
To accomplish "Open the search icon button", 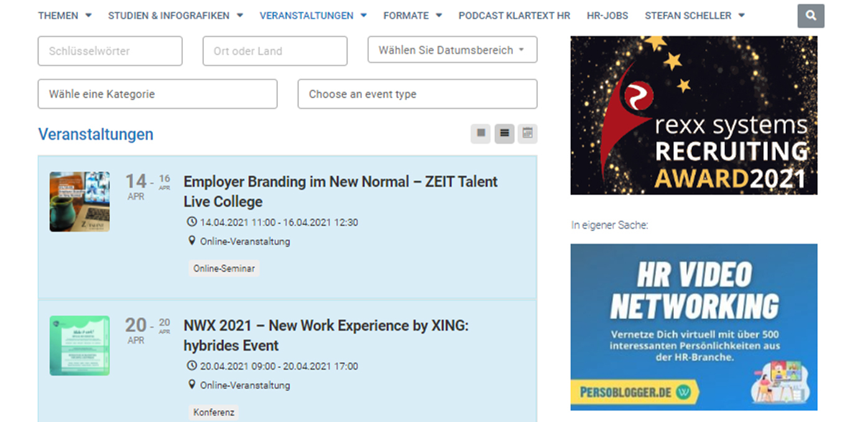I will [811, 16].
